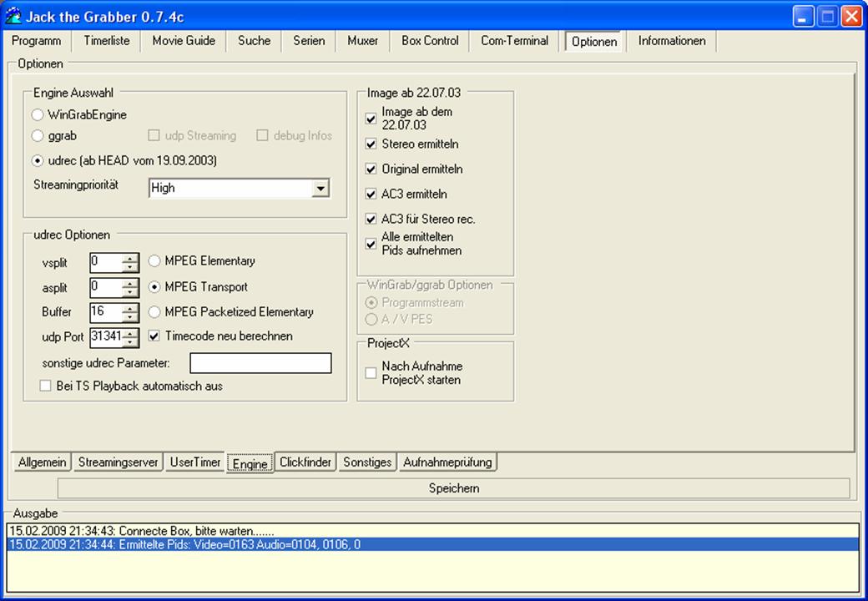The image size is (868, 601).
Task: Close the Jack the Grabber window
Action: point(851,17)
